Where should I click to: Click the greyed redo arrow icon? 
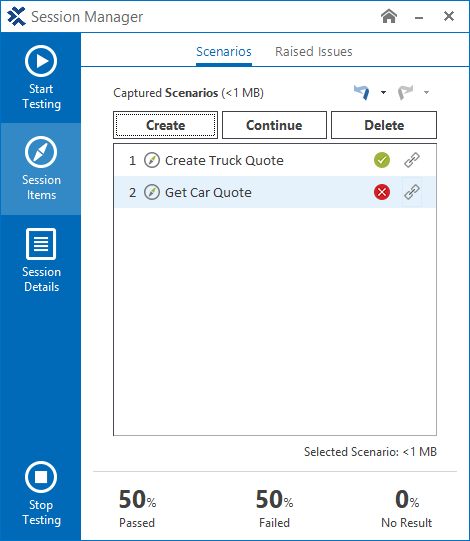[x=405, y=92]
